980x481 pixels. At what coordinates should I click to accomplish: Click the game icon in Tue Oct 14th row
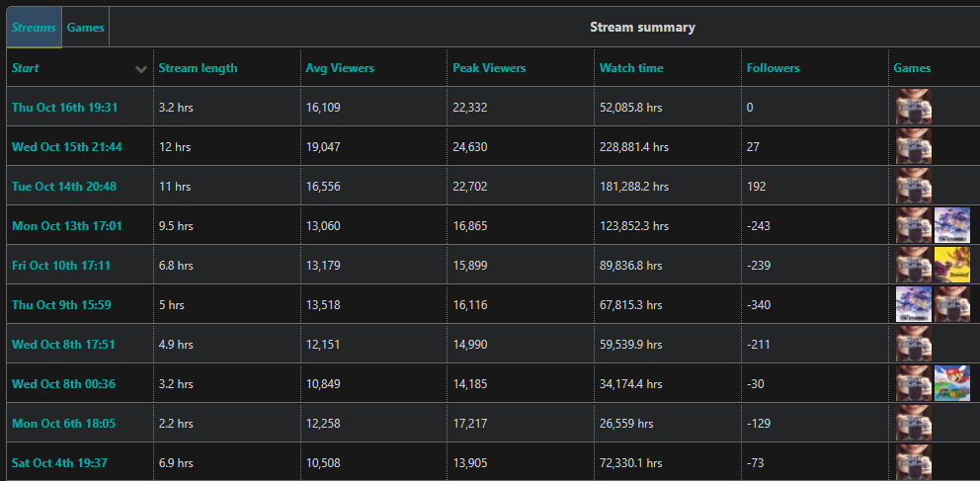pos(913,186)
